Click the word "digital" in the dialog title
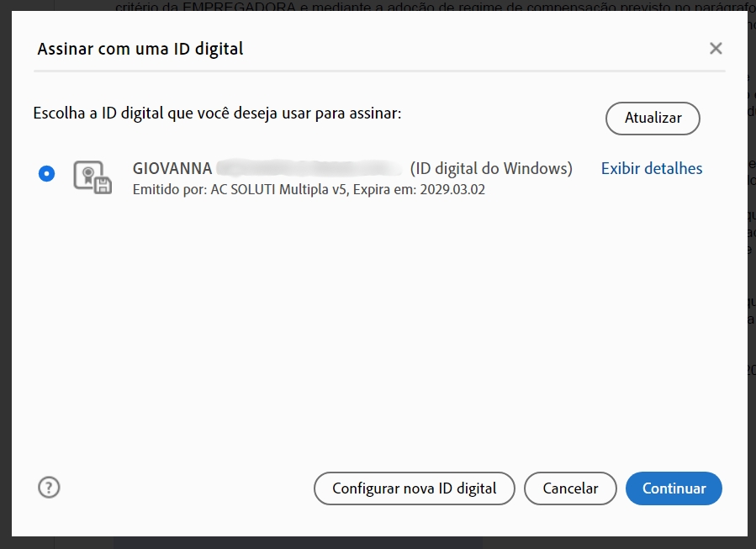Image resolution: width=756 pixels, height=549 pixels. 217,49
